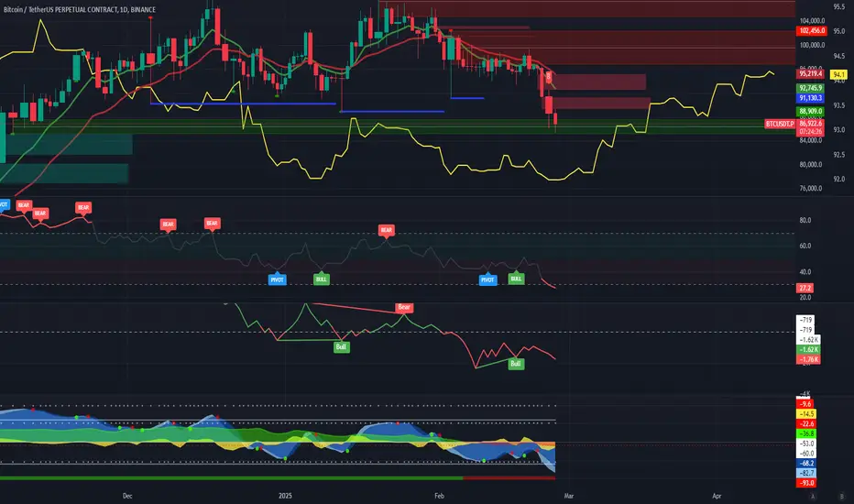Image resolution: width=854 pixels, height=504 pixels.
Task: Click the 80.0 level on the RSI scale
Action: click(x=805, y=220)
